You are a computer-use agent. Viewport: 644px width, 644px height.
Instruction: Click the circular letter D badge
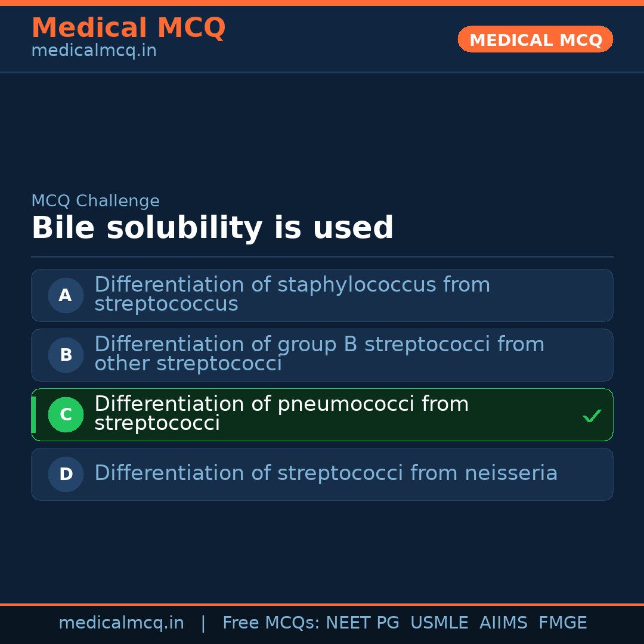[x=66, y=474]
